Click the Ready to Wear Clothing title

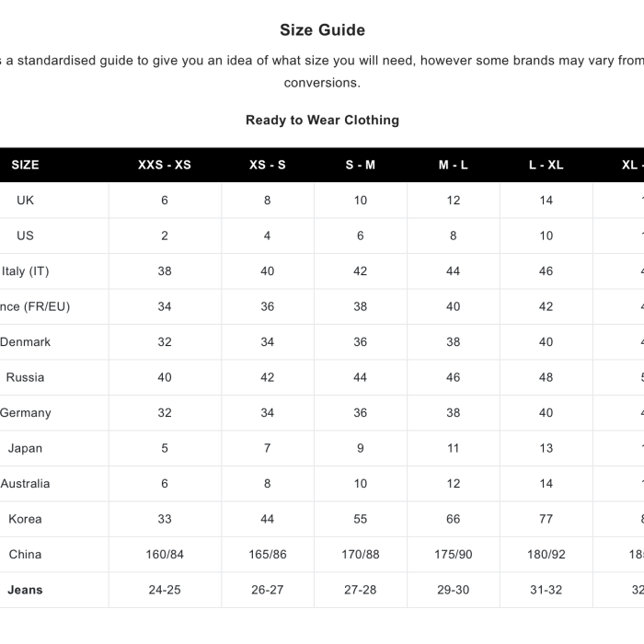pos(322,120)
